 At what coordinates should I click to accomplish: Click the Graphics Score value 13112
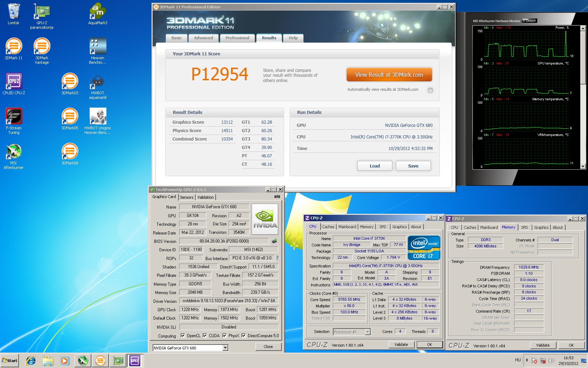(227, 122)
